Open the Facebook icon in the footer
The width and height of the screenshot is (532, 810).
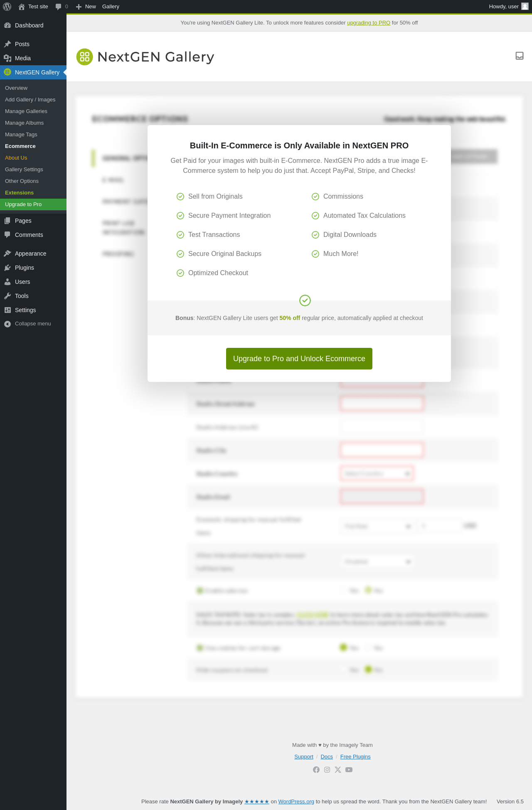click(316, 770)
